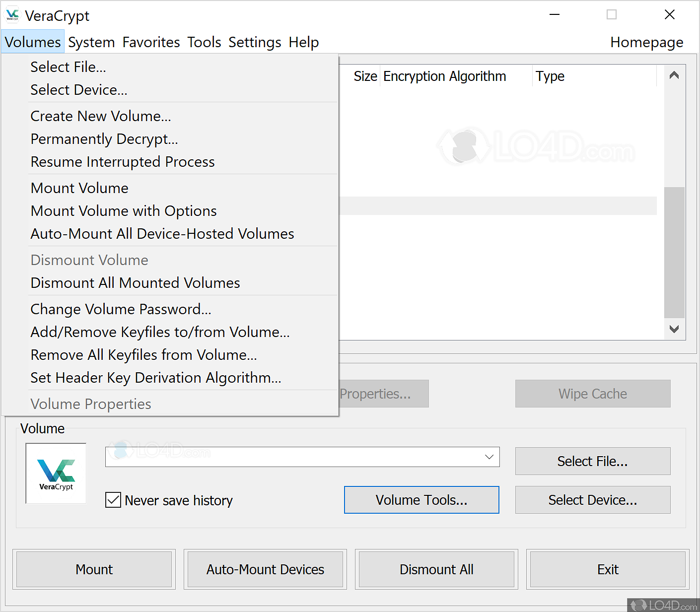Click the Mount button
700x612 pixels.
click(x=94, y=569)
